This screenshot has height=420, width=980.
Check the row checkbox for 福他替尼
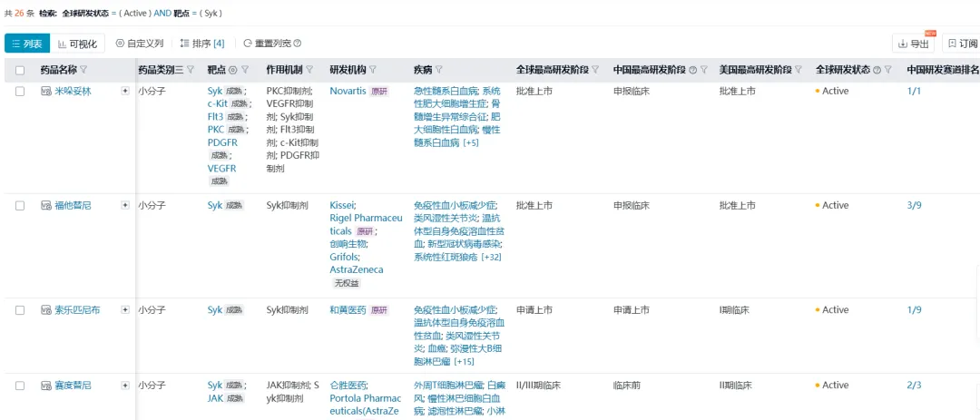(20, 206)
